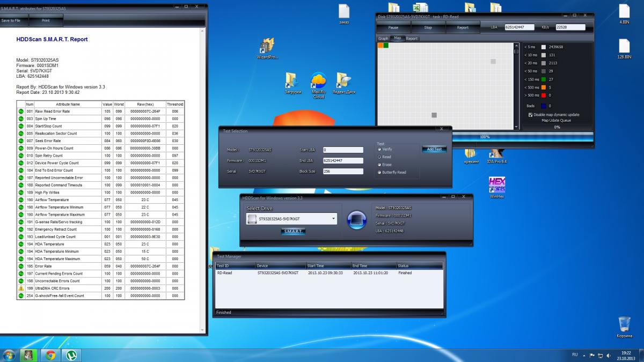Click Save to File in SMART report
644x362 pixels.
(x=11, y=20)
